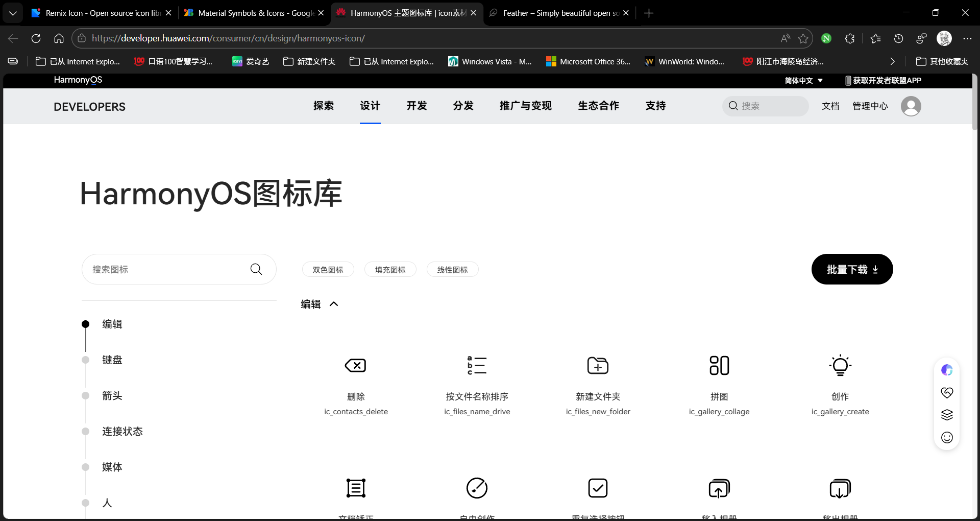Collapse the 编辑 section chevron

334,304
